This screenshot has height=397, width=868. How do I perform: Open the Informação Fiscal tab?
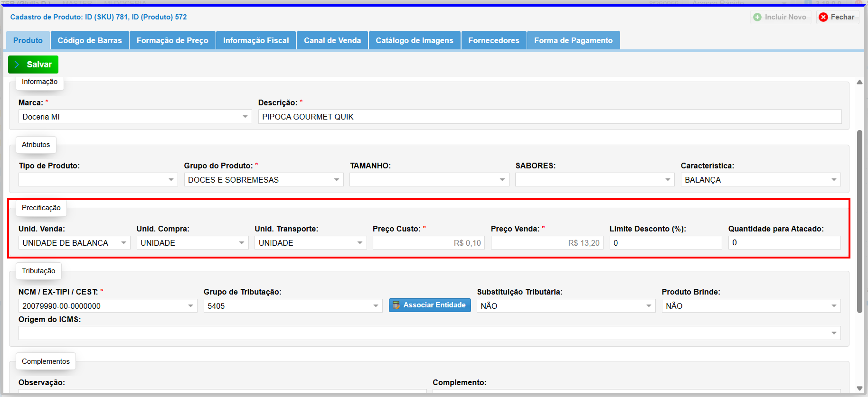[256, 41]
